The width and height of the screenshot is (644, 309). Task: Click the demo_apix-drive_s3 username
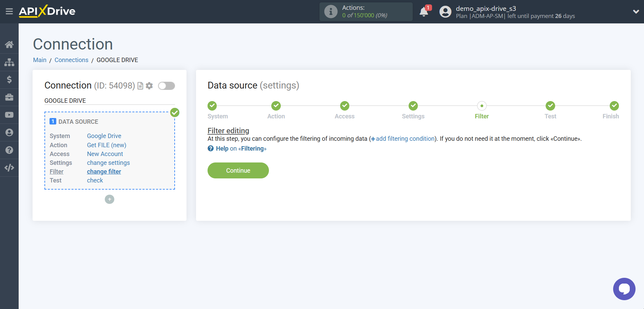pos(486,8)
